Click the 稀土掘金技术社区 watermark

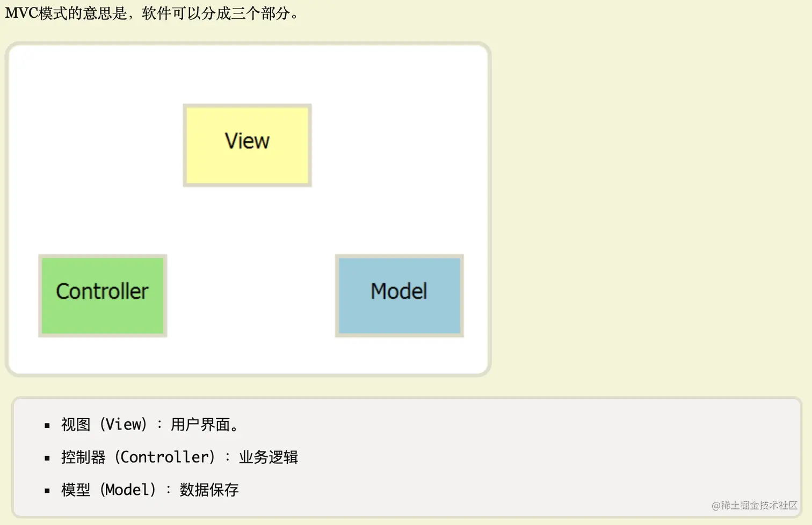click(755, 505)
